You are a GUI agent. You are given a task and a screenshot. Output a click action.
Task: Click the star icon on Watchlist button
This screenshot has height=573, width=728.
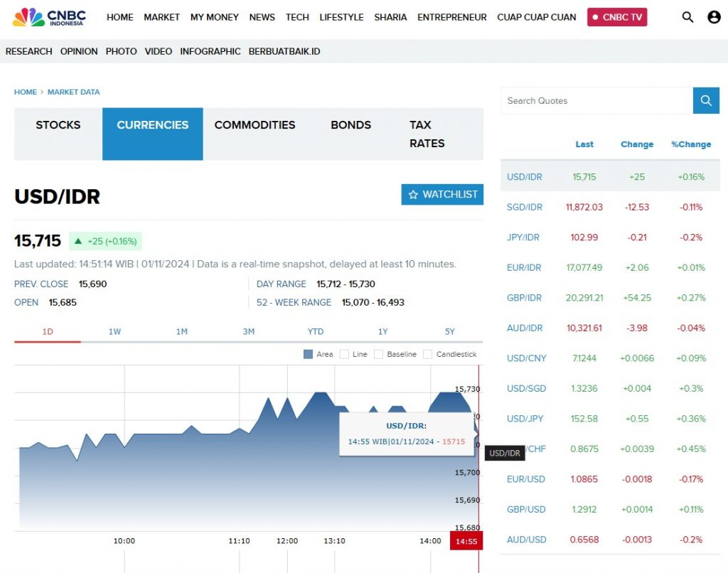[413, 195]
